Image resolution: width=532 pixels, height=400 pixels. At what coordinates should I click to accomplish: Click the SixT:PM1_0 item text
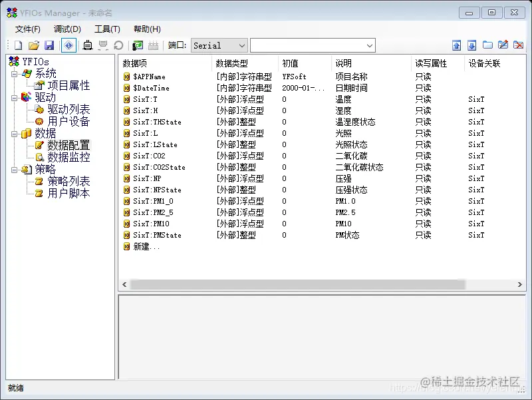click(x=153, y=201)
